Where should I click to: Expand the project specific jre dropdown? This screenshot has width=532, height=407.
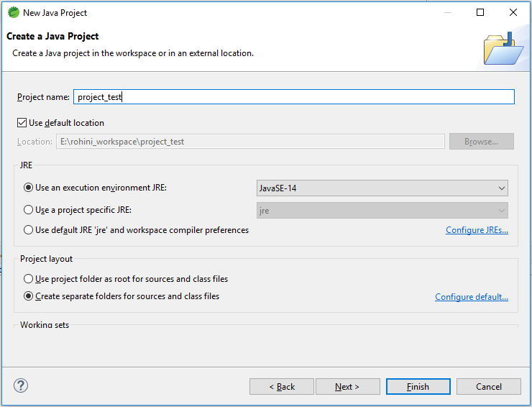[382, 210]
